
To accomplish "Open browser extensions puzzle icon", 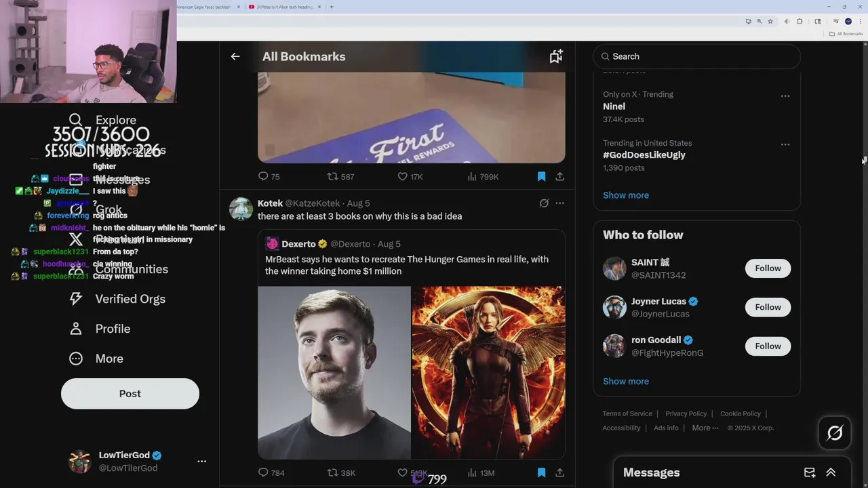I will click(800, 21).
